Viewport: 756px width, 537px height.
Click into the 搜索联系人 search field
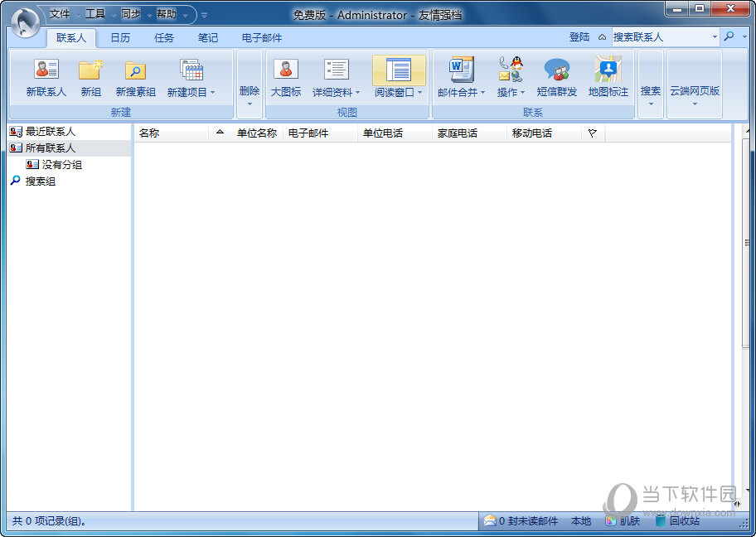click(x=661, y=36)
